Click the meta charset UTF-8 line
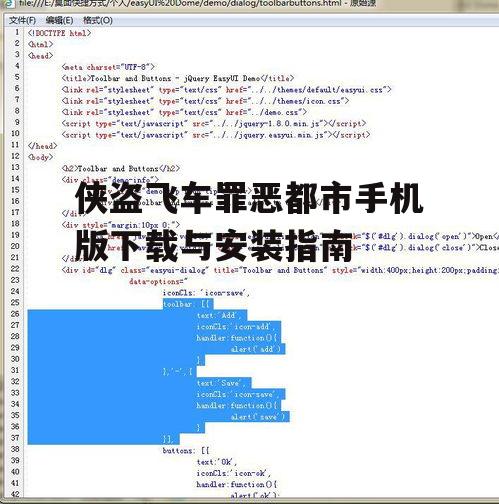This screenshot has width=499, height=504. [x=108, y=67]
